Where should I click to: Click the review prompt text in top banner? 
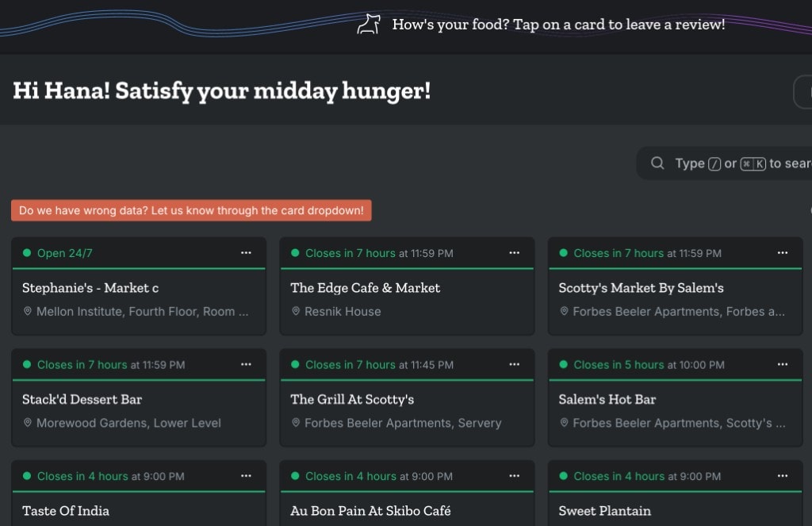(558, 25)
